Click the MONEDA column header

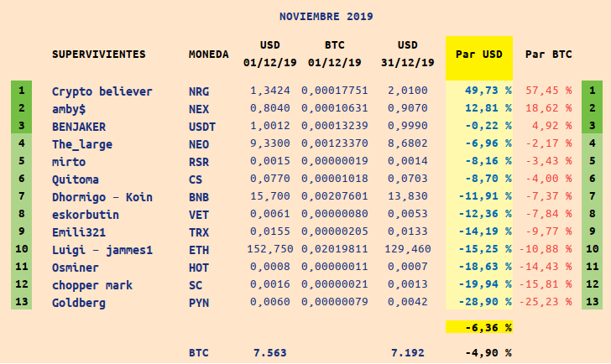(x=208, y=55)
